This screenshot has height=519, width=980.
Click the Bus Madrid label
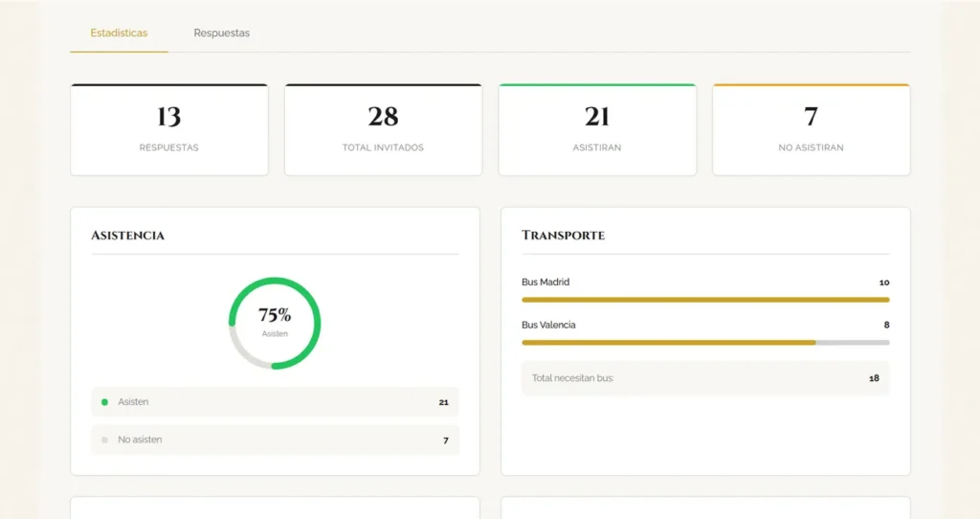[546, 282]
